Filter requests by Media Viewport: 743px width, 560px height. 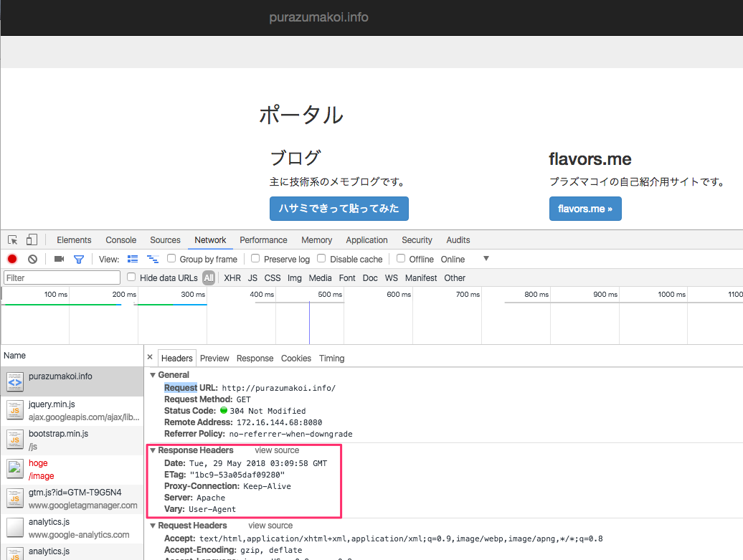click(321, 278)
